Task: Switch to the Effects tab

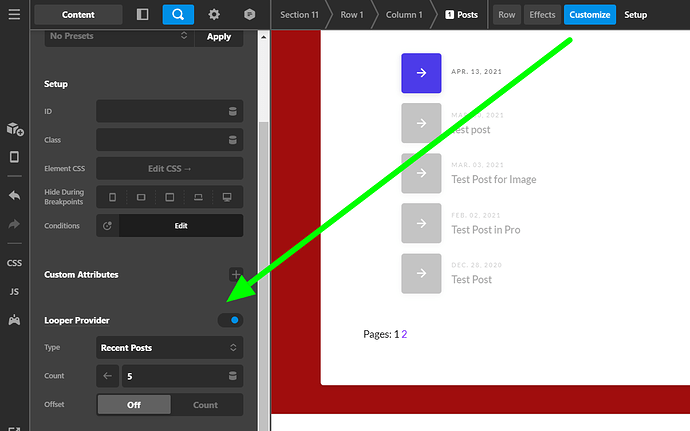Action: (x=542, y=15)
